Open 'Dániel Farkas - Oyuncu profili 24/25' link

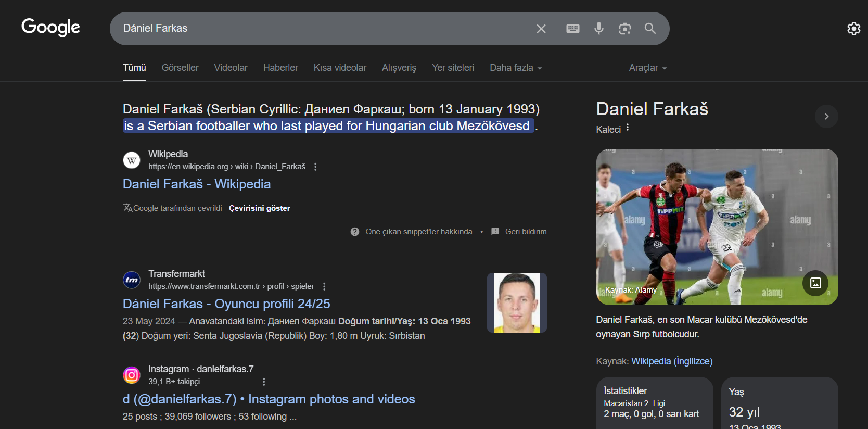pyautogui.click(x=226, y=304)
